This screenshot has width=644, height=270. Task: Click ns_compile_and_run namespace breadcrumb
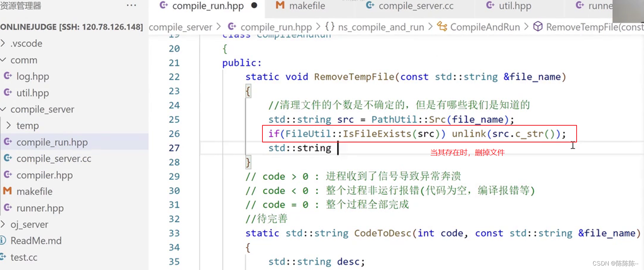pos(381,27)
